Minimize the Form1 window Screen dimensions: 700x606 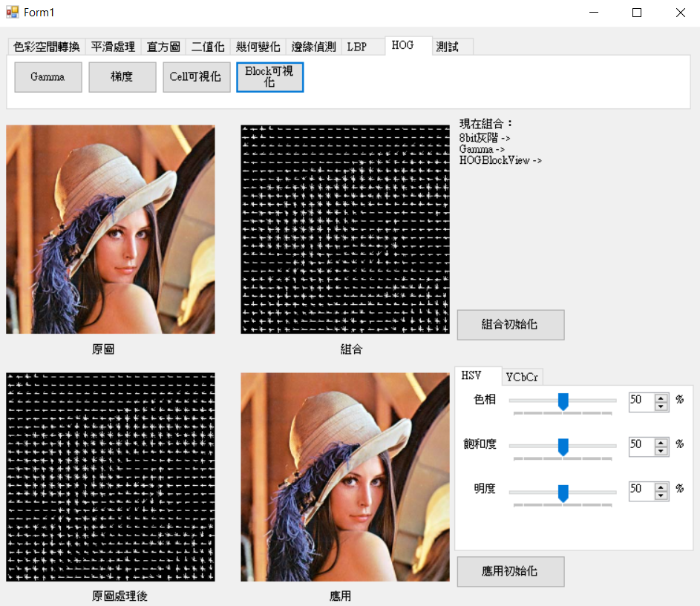tap(594, 13)
